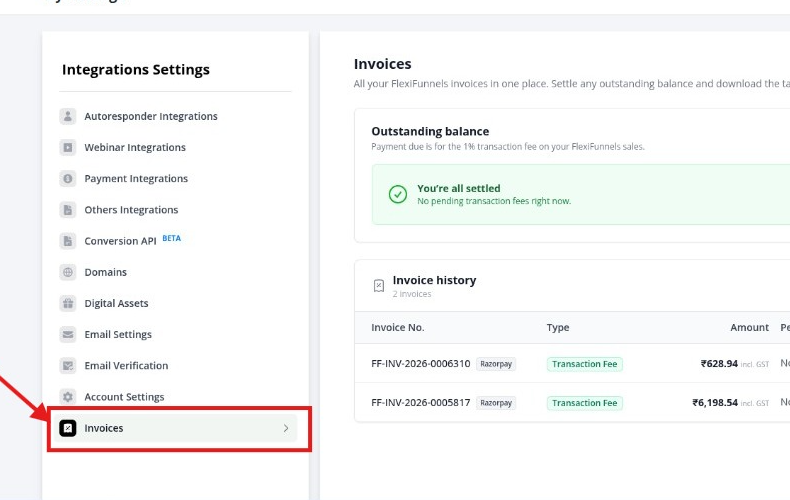This screenshot has height=500, width=790.
Task: Click the Digital Assets gift icon
Action: click(68, 304)
